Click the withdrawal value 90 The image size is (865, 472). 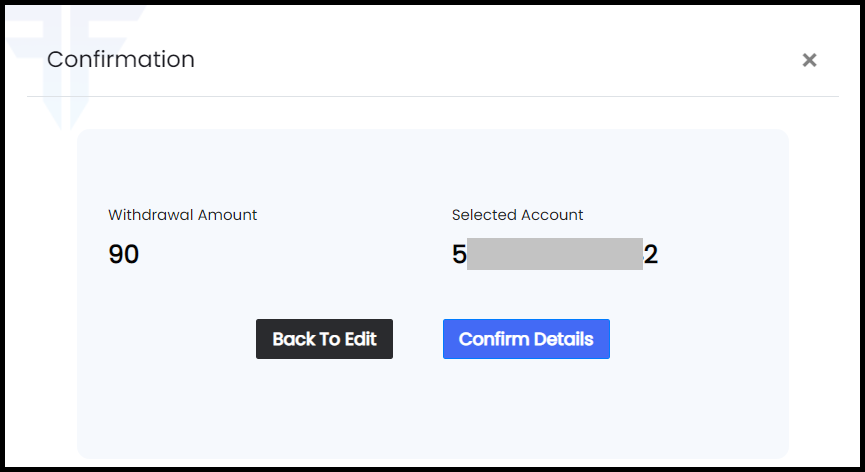point(124,254)
